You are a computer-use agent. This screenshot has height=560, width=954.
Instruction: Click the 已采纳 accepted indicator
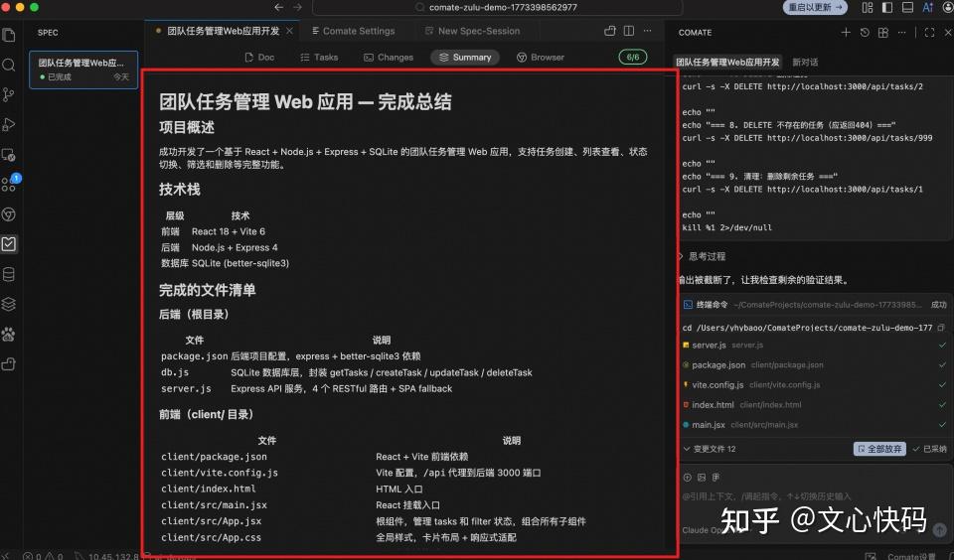pos(930,449)
